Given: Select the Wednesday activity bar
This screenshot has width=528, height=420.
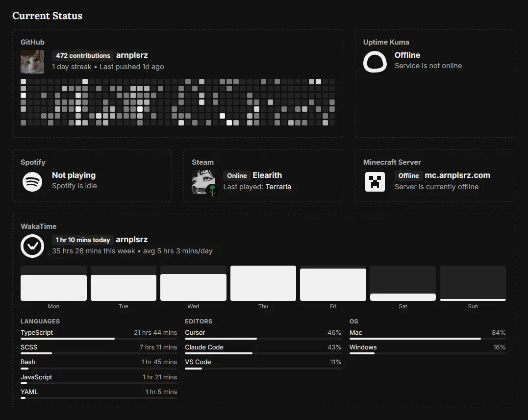Looking at the screenshot, I should tap(193, 283).
